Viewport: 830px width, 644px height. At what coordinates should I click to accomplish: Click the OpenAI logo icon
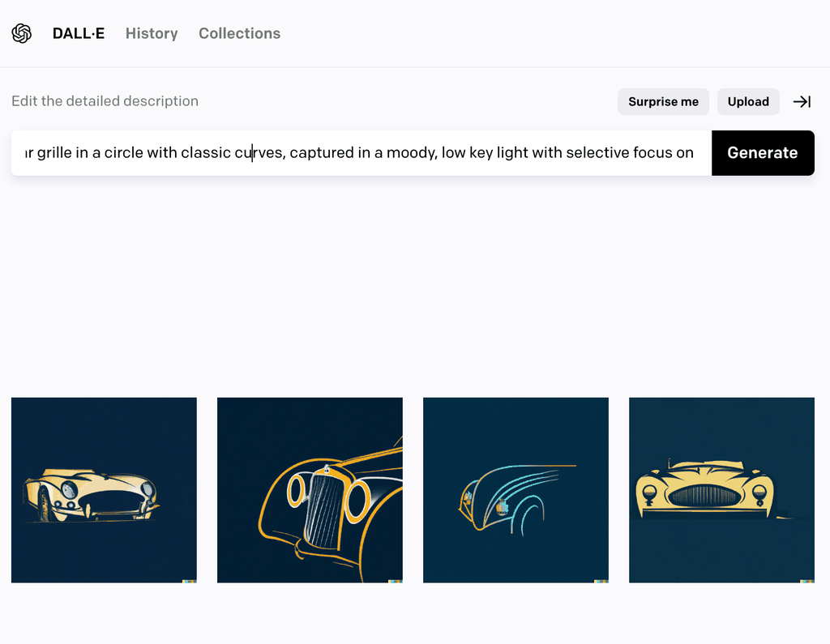tap(22, 33)
